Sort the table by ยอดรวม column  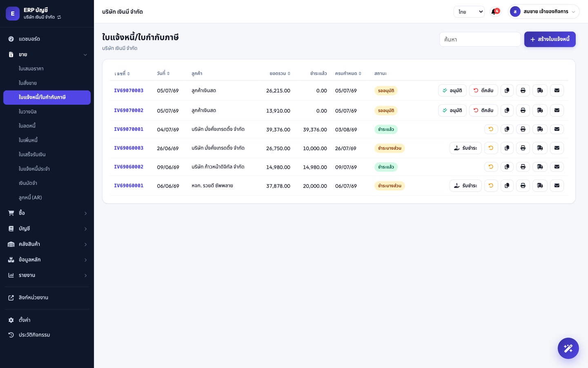[x=280, y=74]
